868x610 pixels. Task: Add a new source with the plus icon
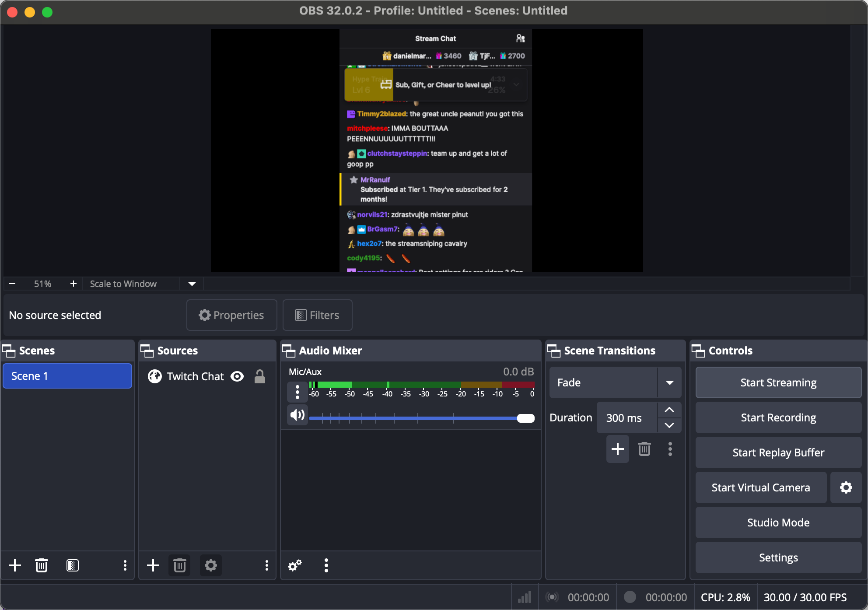pos(153,565)
